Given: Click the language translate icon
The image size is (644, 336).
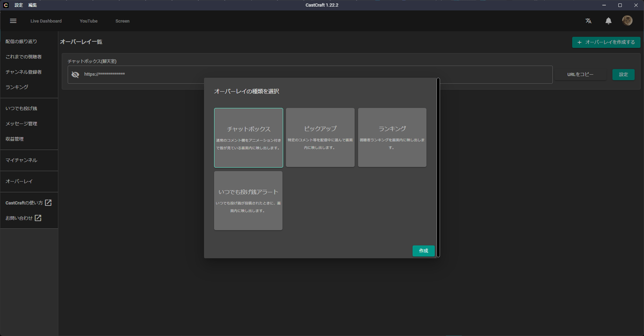Looking at the screenshot, I should point(588,21).
